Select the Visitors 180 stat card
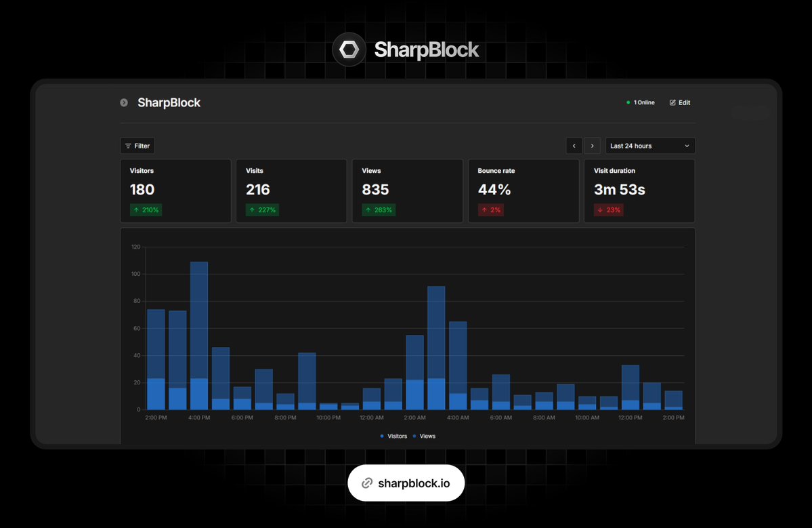 point(175,190)
